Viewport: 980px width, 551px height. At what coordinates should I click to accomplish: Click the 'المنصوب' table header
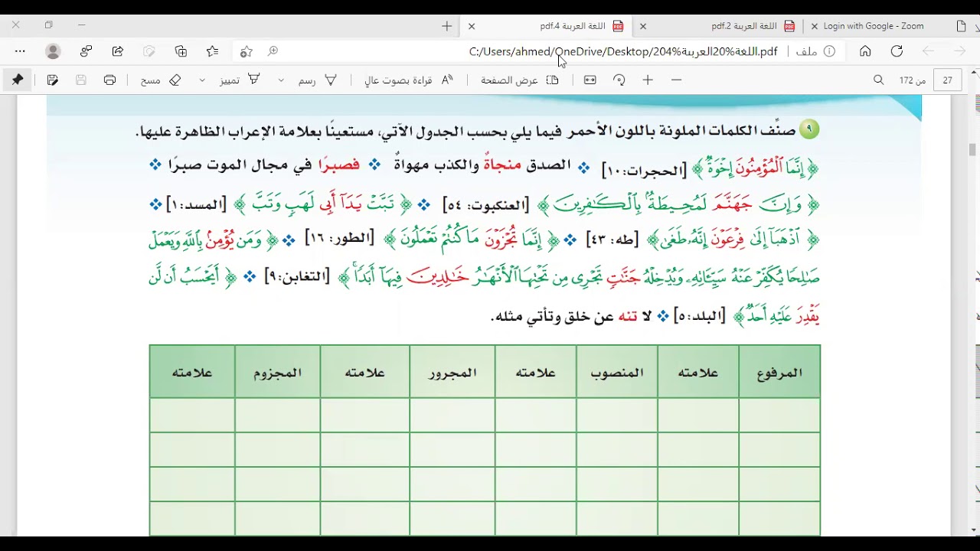[617, 373]
